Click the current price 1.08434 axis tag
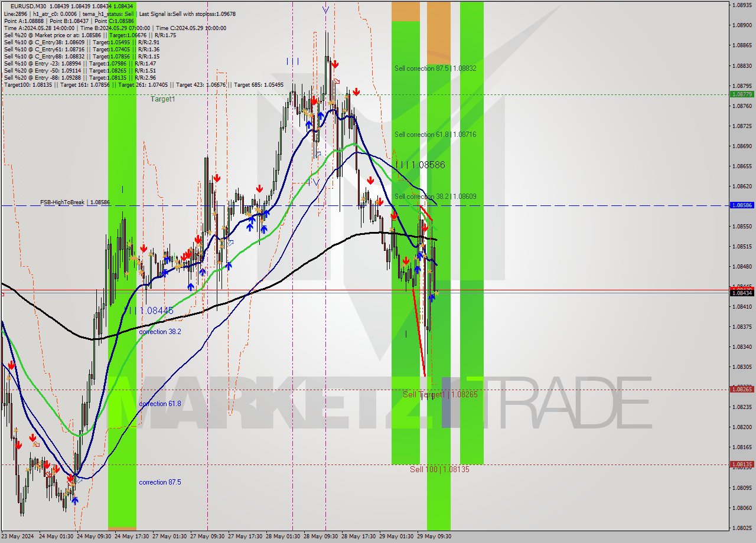This screenshot has height=543, width=756. tap(742, 293)
